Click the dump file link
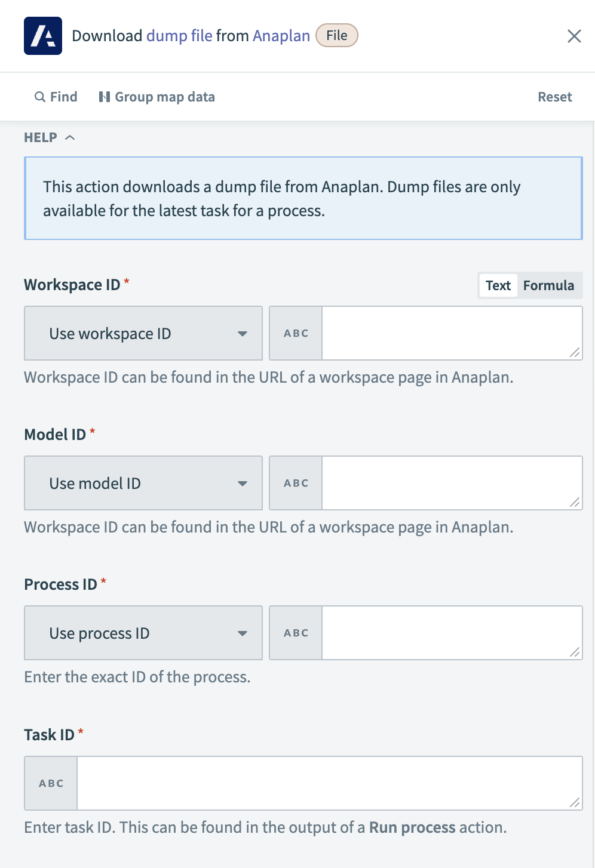Screen dimensions: 595x868 pyautogui.click(x=178, y=35)
